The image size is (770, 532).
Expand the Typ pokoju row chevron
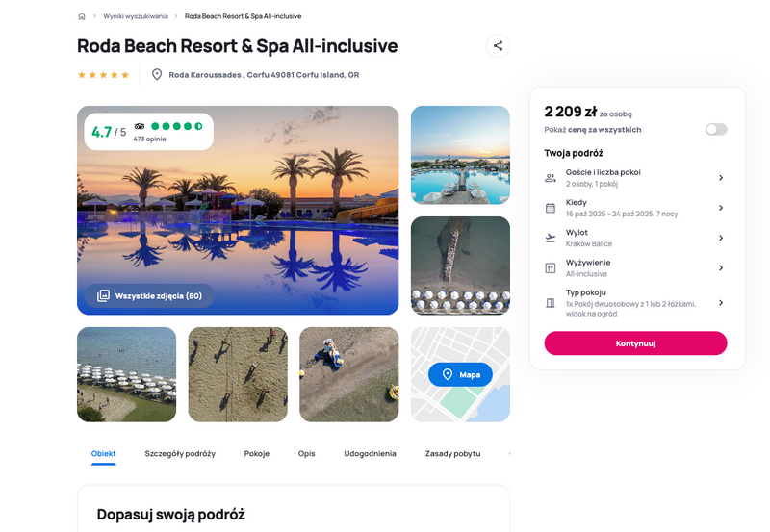pyautogui.click(x=720, y=303)
